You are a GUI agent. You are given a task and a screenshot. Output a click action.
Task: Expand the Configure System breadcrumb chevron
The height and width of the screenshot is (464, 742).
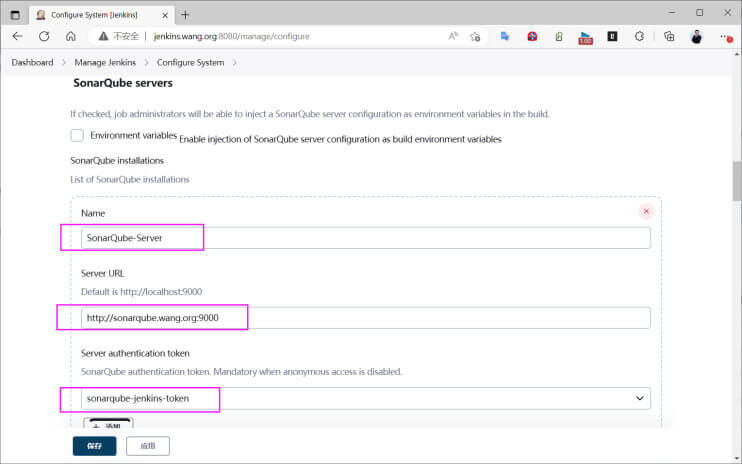tap(235, 62)
